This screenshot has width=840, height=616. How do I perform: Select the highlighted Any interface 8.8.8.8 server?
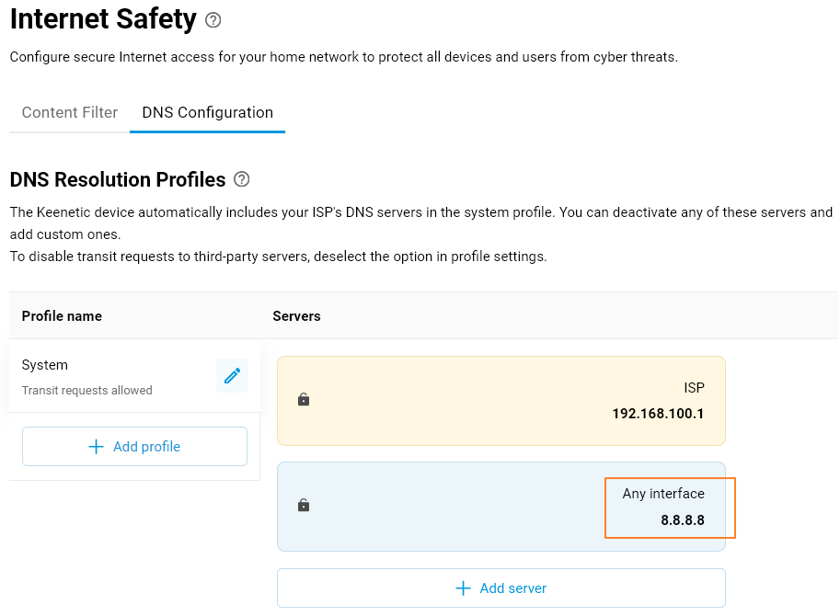tap(669, 507)
